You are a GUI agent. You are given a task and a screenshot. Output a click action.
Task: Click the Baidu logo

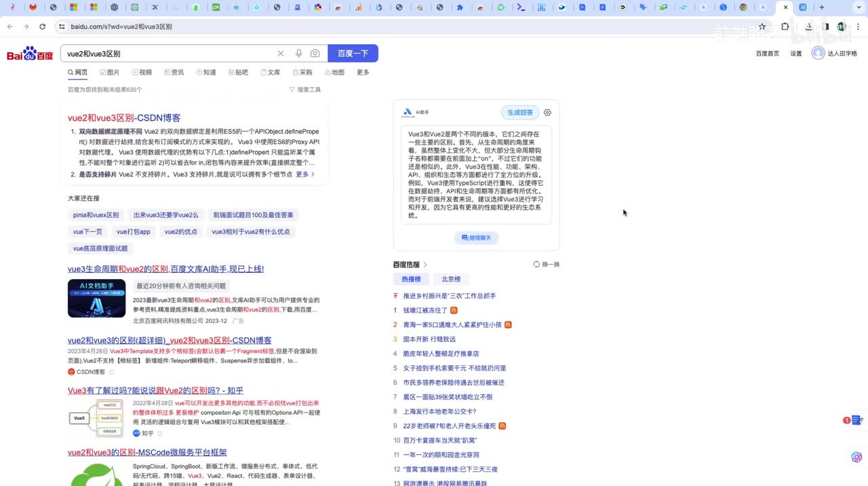click(30, 54)
